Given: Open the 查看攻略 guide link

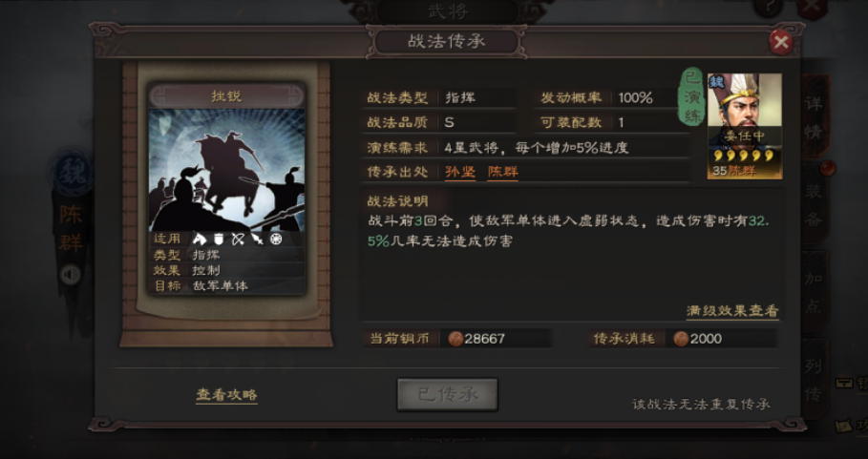Looking at the screenshot, I should click(x=226, y=395).
